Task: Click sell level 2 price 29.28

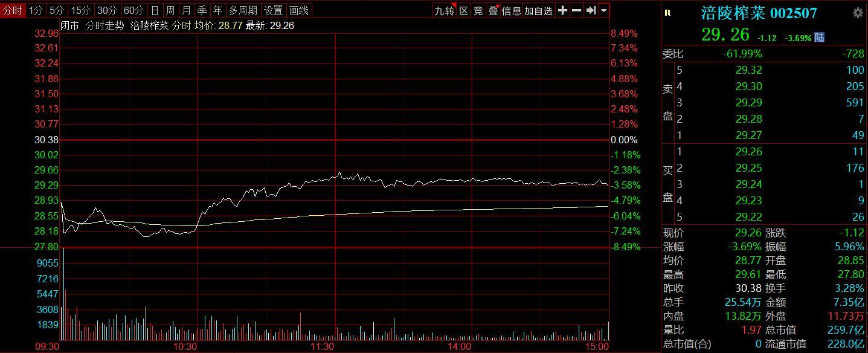Action: 749,119
